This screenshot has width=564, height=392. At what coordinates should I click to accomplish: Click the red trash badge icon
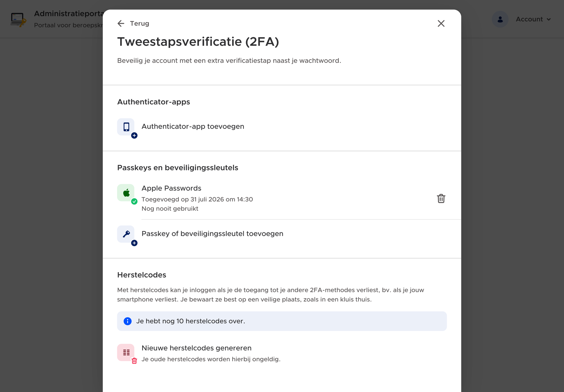(134, 361)
